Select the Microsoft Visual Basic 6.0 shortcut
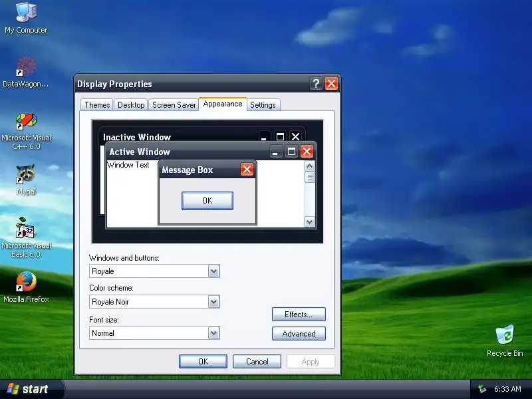Viewport: 532px width, 399px height. (26, 237)
